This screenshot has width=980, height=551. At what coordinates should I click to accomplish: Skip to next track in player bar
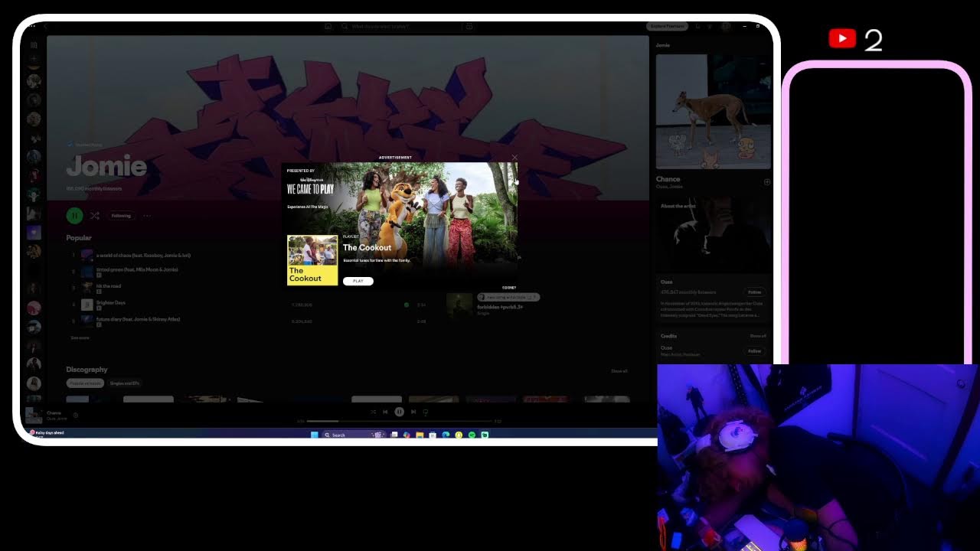(x=413, y=412)
